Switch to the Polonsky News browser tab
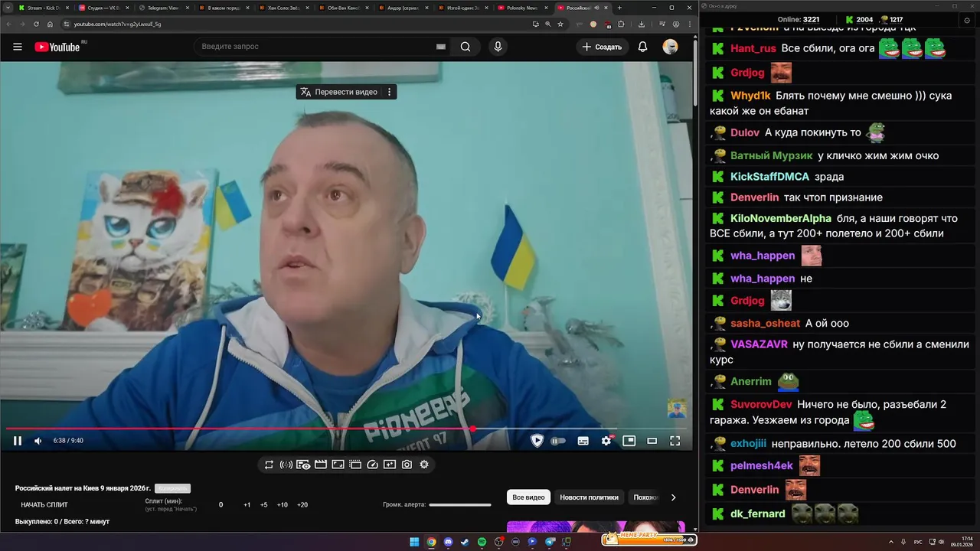 [523, 8]
